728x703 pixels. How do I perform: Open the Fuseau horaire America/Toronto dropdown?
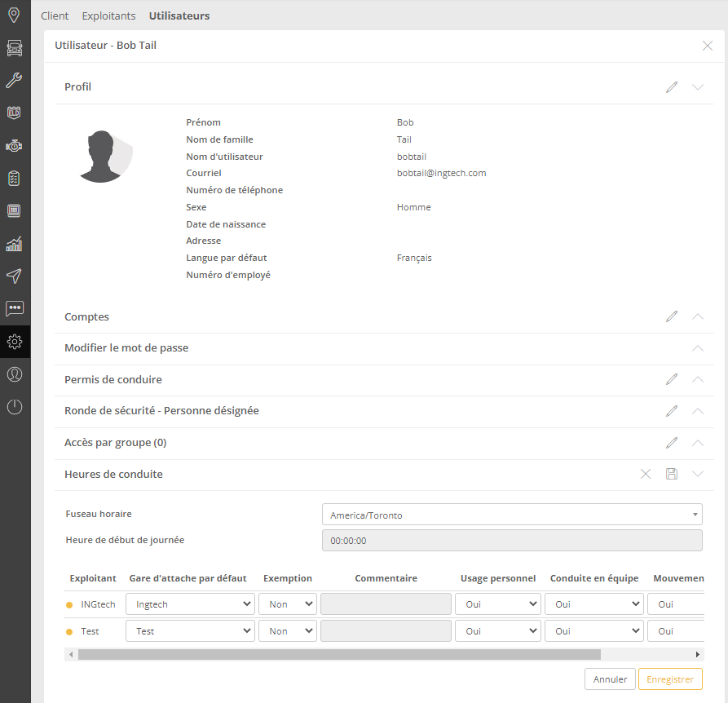click(512, 515)
